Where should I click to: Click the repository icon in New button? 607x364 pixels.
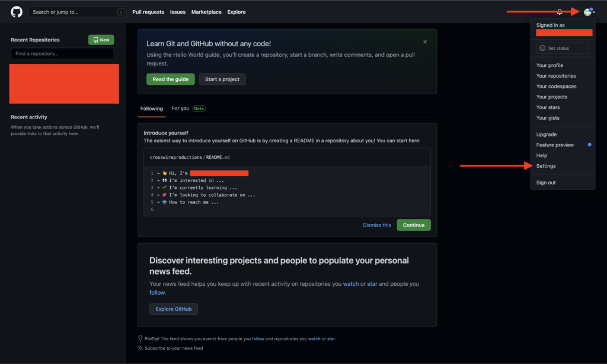(95, 40)
